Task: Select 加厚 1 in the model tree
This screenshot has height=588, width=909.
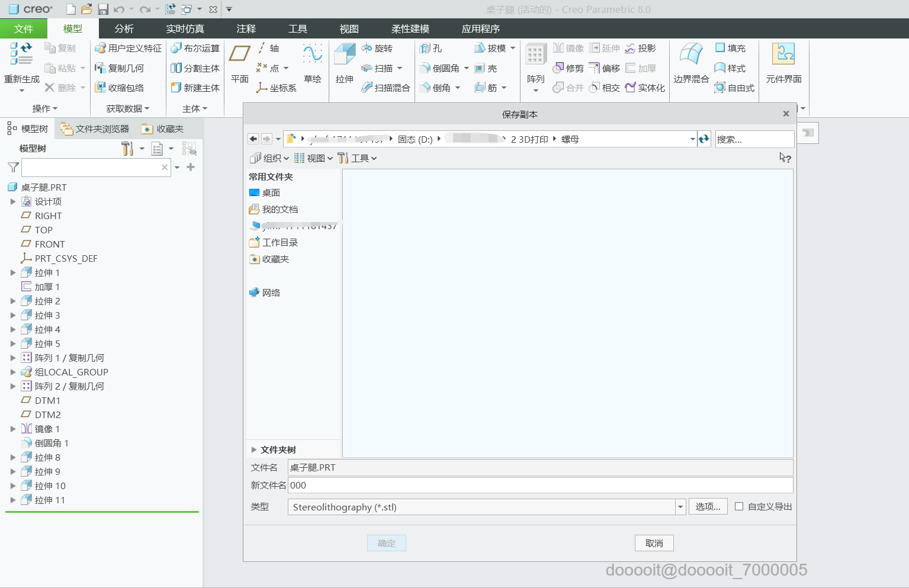Action: point(40,287)
